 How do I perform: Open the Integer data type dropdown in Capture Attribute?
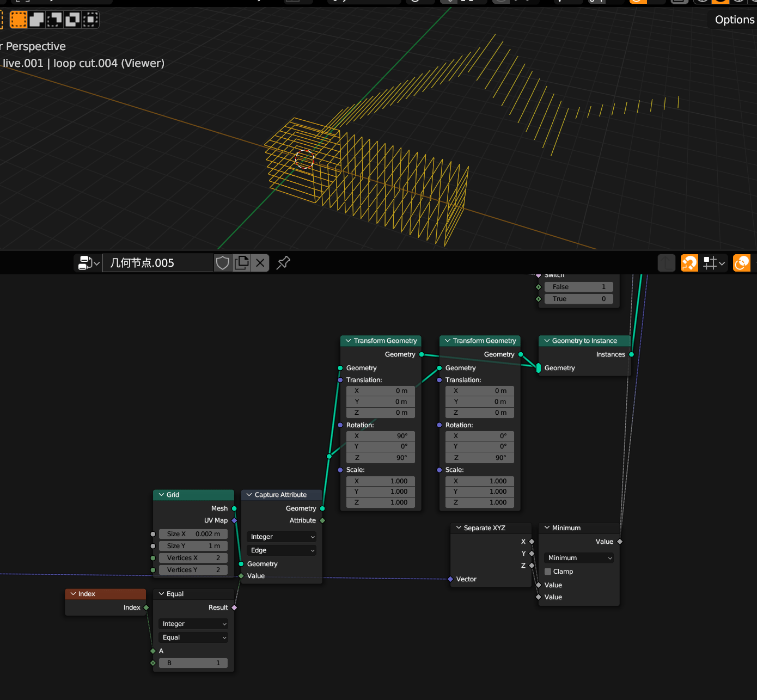282,537
